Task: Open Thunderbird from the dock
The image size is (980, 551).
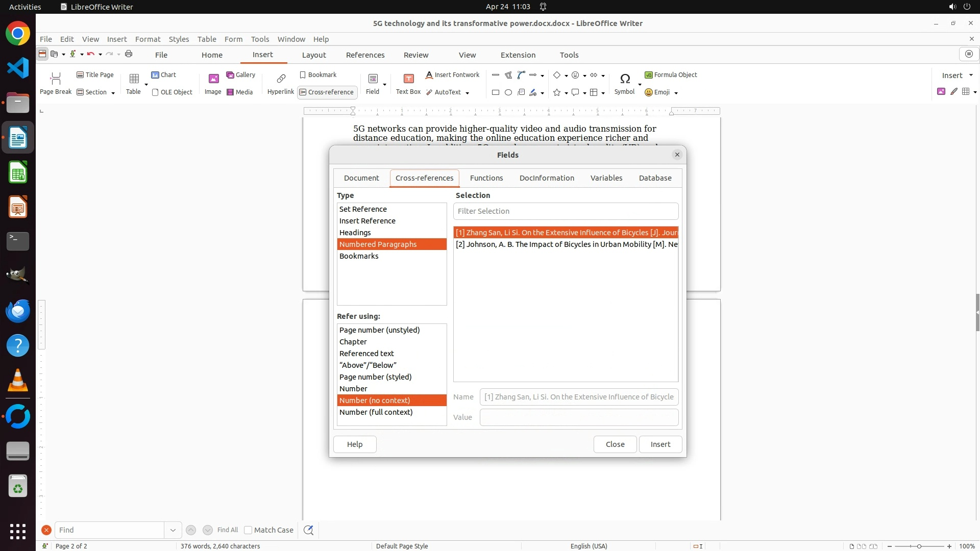Action: (x=18, y=311)
